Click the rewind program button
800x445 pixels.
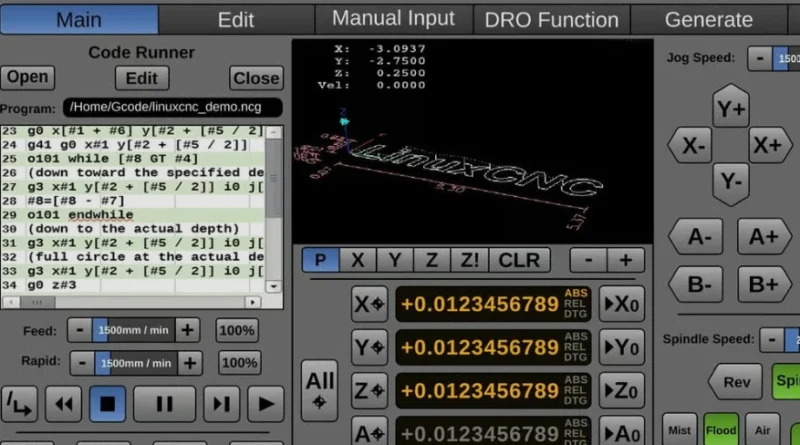(63, 404)
